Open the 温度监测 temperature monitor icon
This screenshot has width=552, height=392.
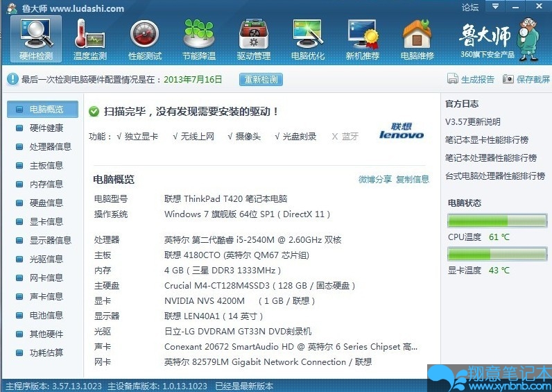pyautogui.click(x=89, y=39)
